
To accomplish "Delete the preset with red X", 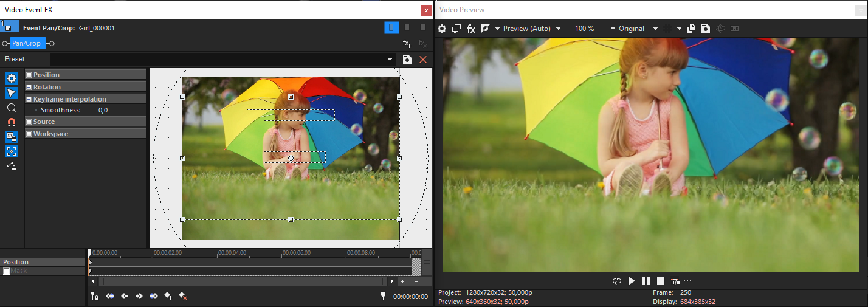I will 423,60.
